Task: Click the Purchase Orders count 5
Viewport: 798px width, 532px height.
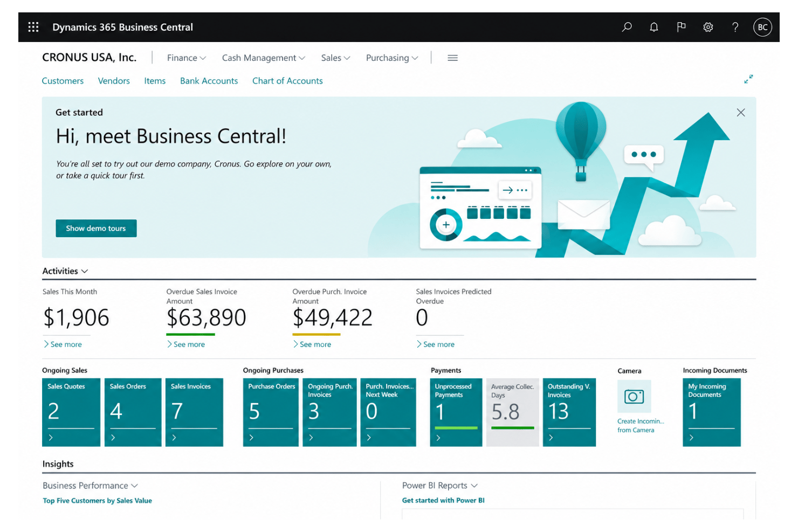Action: tap(254, 412)
